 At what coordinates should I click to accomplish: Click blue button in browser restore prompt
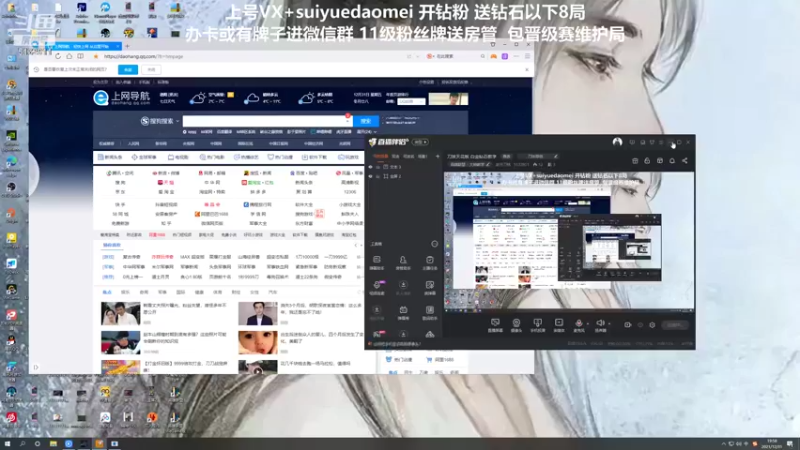[128, 69]
